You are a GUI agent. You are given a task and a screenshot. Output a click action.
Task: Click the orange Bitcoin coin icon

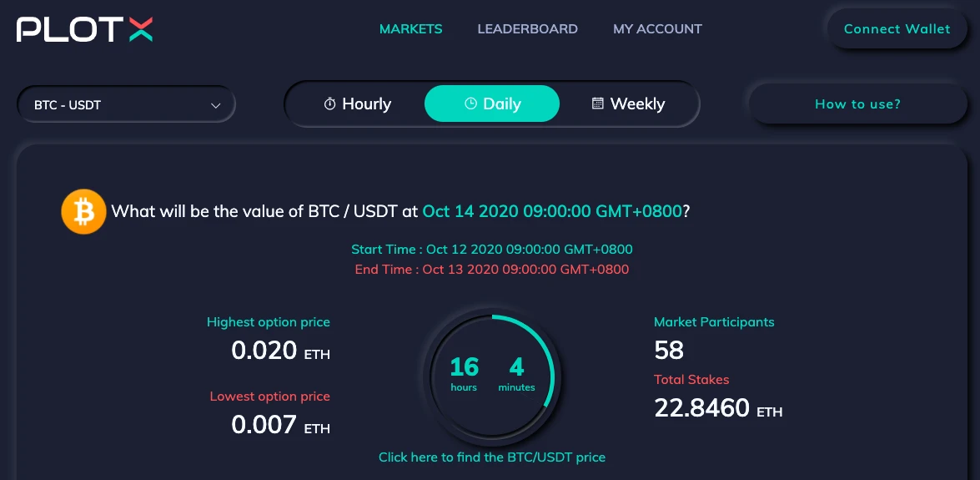pos(83,212)
